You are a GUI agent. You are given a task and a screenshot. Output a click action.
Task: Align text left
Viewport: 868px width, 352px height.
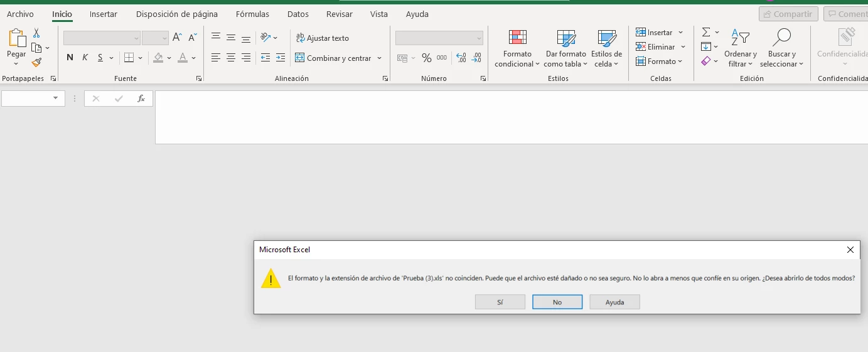(x=216, y=58)
